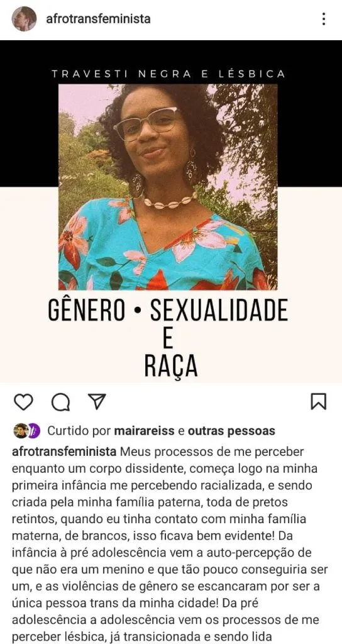Tap the purple second liker avatar
Screen dimensions: 342x644
[34, 431]
